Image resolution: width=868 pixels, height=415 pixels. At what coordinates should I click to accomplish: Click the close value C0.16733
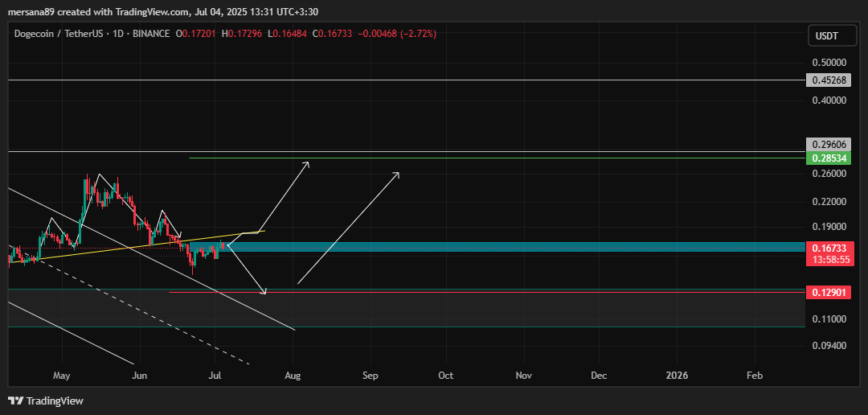(333, 34)
